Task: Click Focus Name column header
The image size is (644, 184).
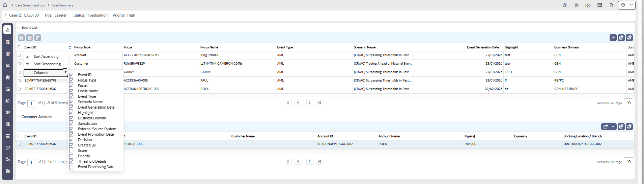Action: coord(209,47)
